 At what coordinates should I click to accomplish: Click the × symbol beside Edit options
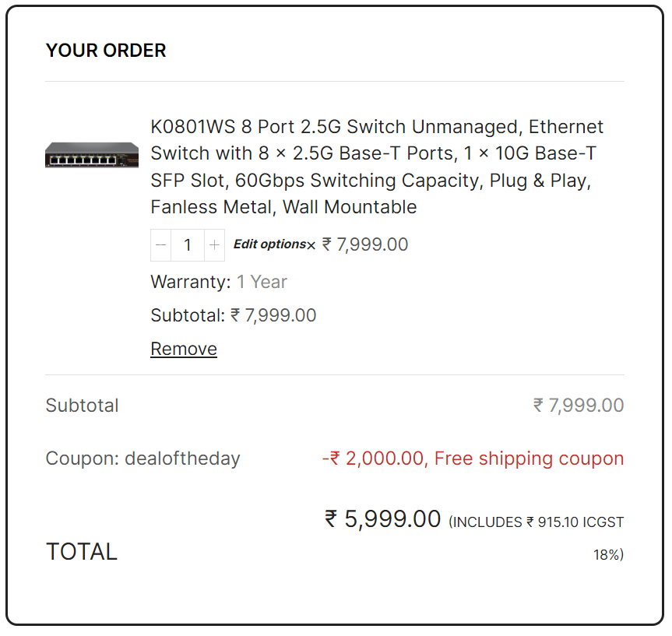point(311,246)
